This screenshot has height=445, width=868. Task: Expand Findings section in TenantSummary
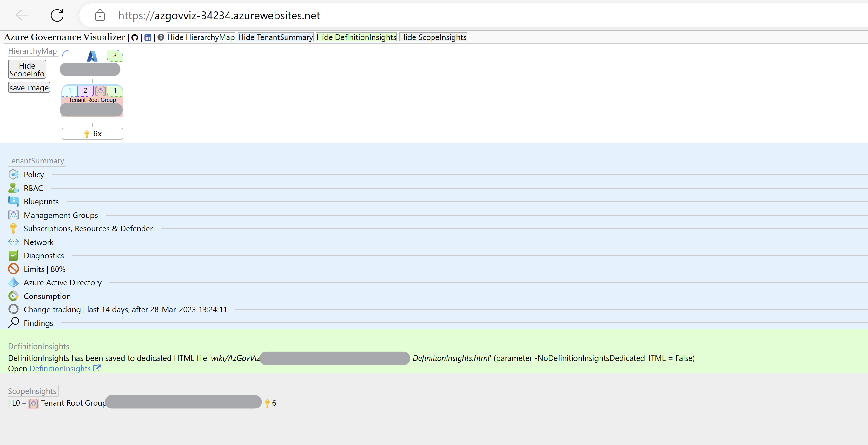pos(38,322)
